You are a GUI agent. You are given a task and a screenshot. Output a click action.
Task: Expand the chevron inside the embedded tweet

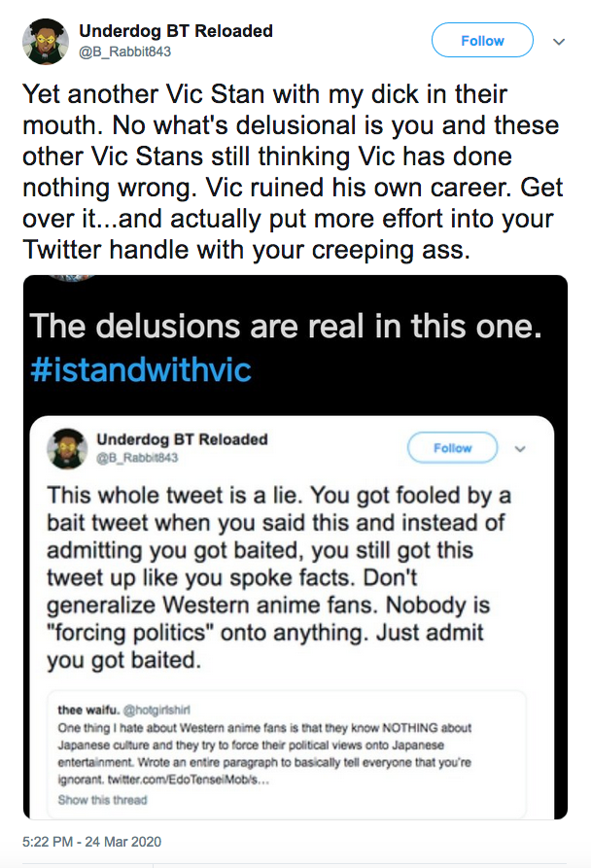pyautogui.click(x=520, y=449)
